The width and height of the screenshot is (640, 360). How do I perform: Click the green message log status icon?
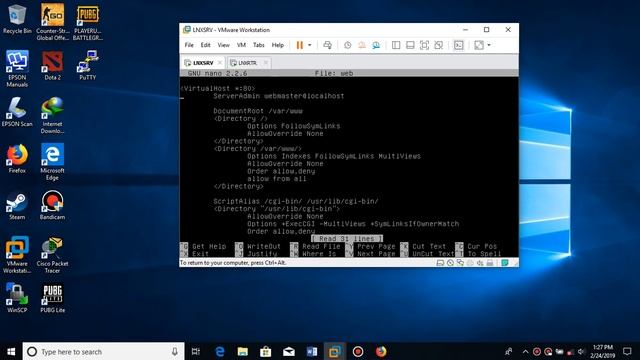505,263
